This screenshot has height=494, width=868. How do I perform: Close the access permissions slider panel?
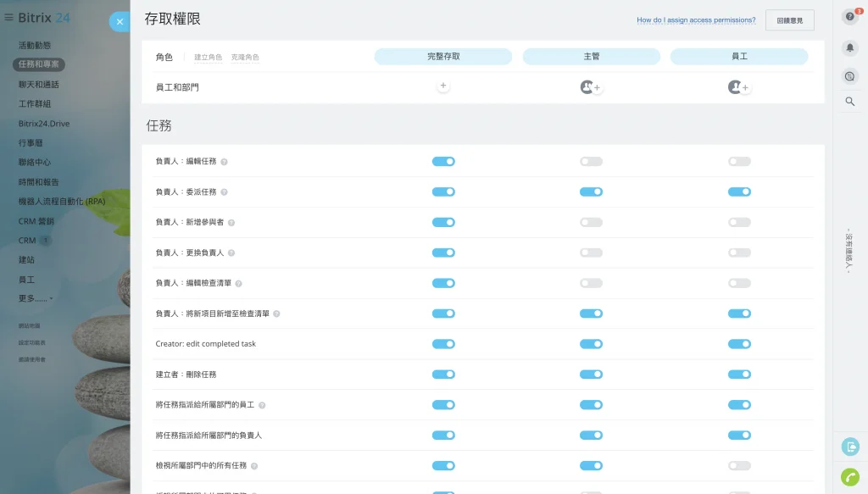pyautogui.click(x=120, y=22)
